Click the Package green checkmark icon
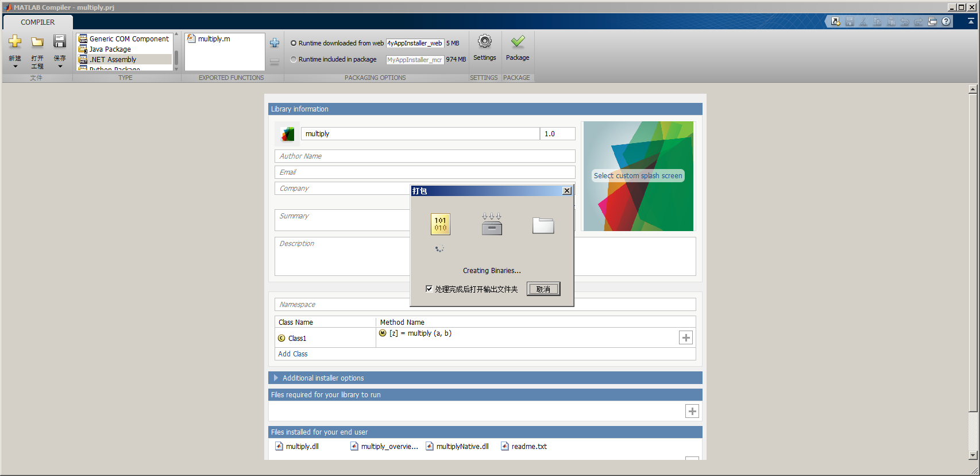The width and height of the screenshot is (980, 476). 518,41
